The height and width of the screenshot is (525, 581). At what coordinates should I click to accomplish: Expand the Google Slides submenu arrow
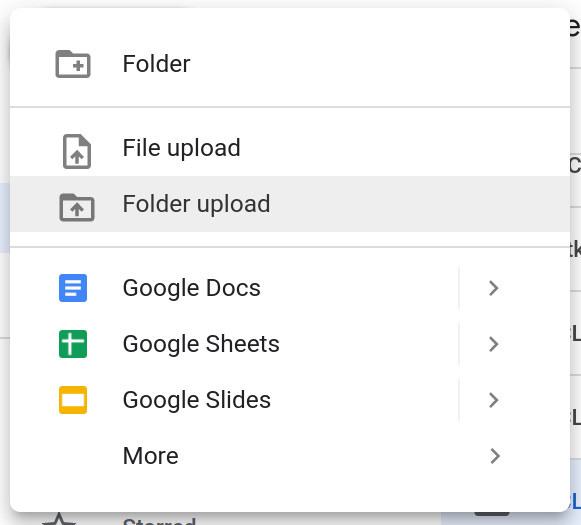tap(494, 400)
